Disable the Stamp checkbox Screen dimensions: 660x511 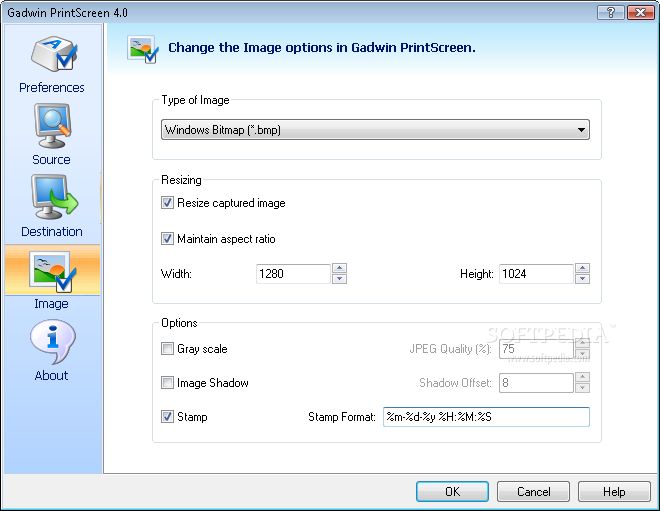tap(167, 417)
